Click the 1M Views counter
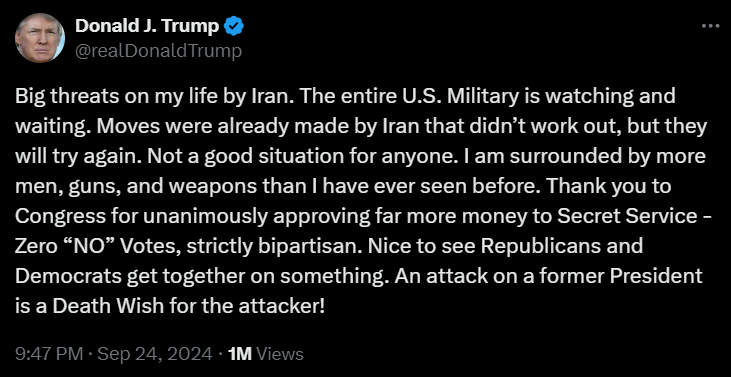Screen dimensions: 731x377 (264, 355)
